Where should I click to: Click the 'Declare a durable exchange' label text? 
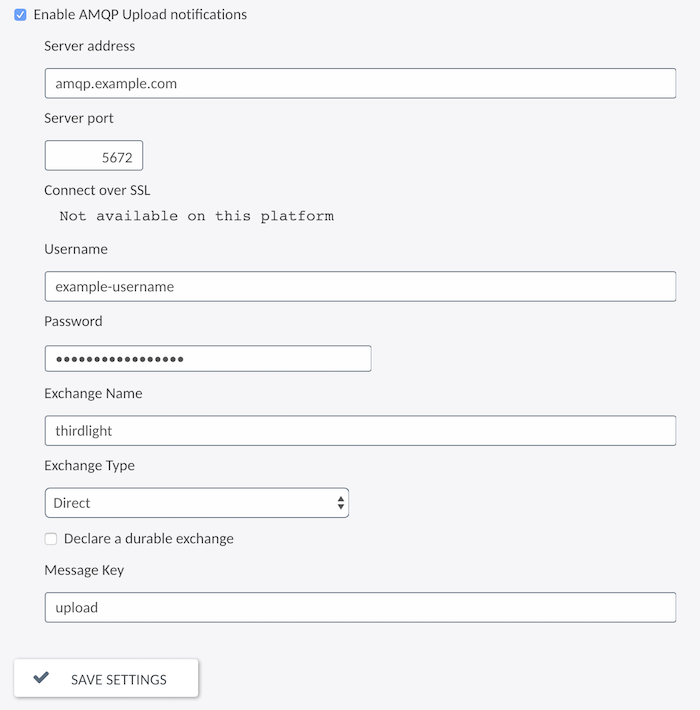tap(149, 538)
